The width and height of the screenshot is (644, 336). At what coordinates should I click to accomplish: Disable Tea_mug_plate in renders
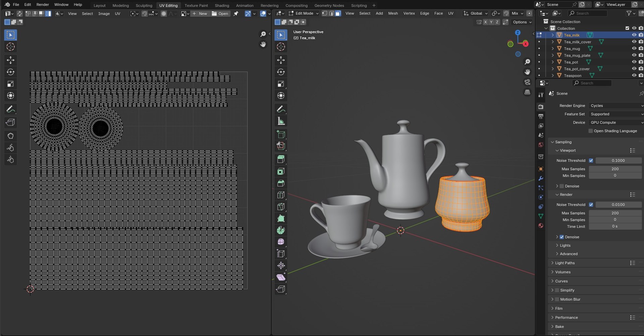[641, 55]
